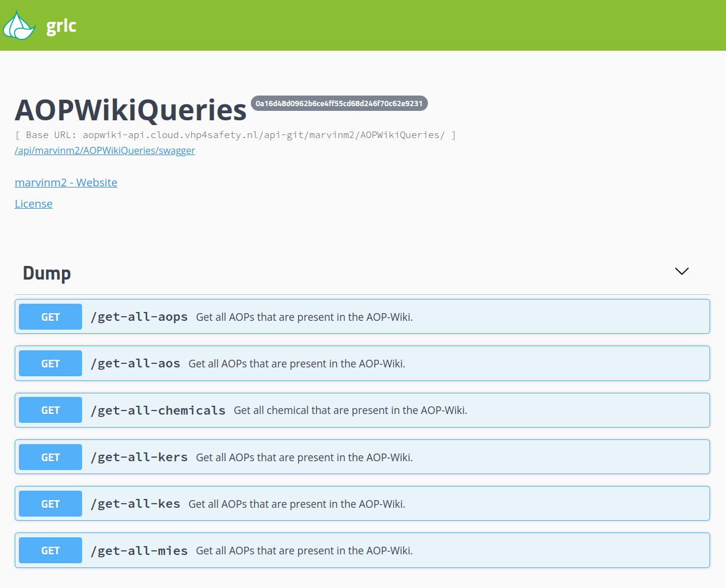The height and width of the screenshot is (588, 726).
Task: Click GET button for /get-all-chemicals
Action: (50, 410)
